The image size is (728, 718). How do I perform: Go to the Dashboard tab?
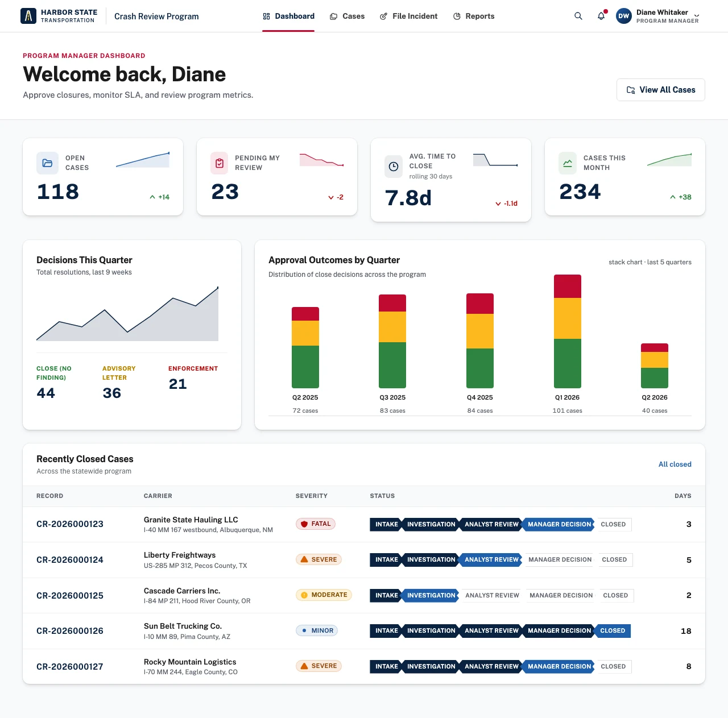pyautogui.click(x=288, y=16)
